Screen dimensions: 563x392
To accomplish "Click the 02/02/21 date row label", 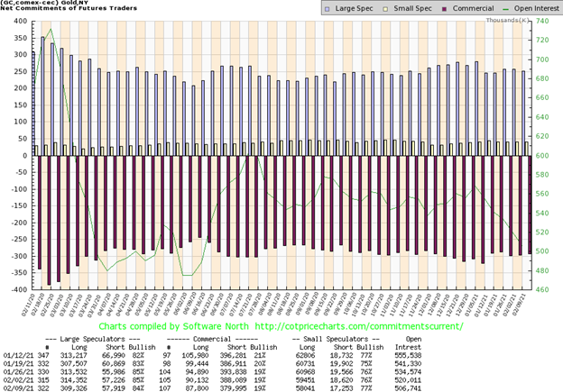I will (18, 380).
